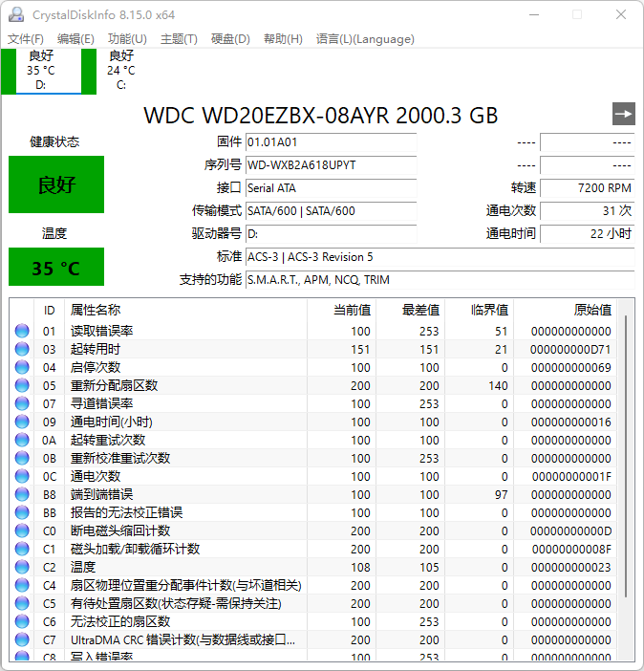Click the firmware field 01.01A01
This screenshot has width=644, height=671.
click(x=332, y=142)
